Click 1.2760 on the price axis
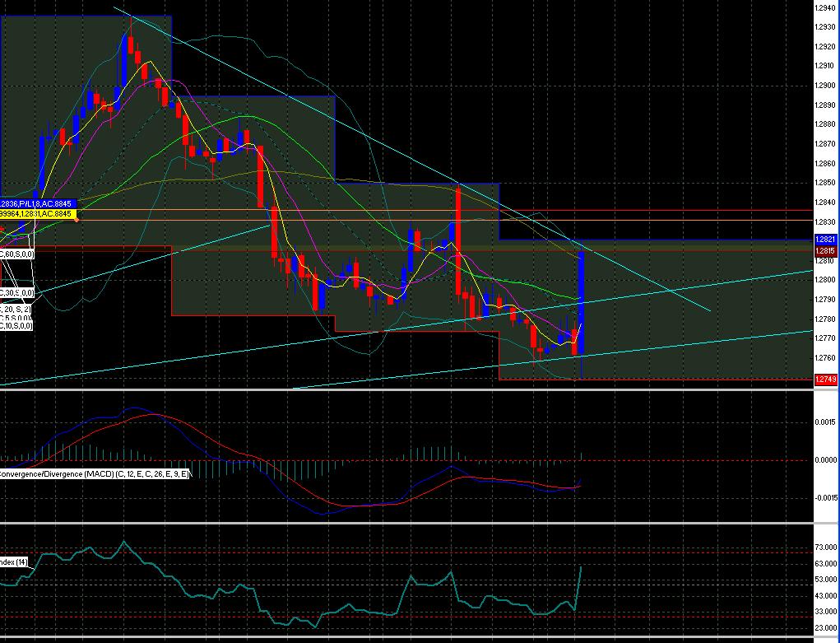This screenshot has width=840, height=643. [824, 357]
